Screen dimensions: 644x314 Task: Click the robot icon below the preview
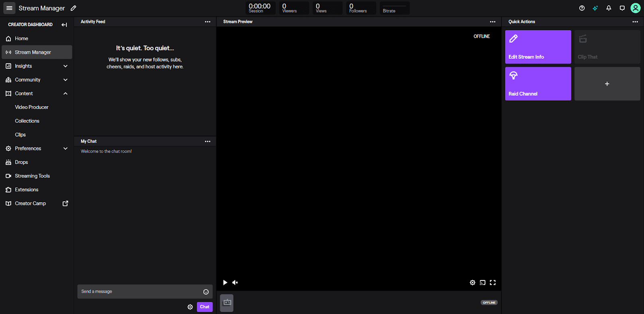click(227, 303)
